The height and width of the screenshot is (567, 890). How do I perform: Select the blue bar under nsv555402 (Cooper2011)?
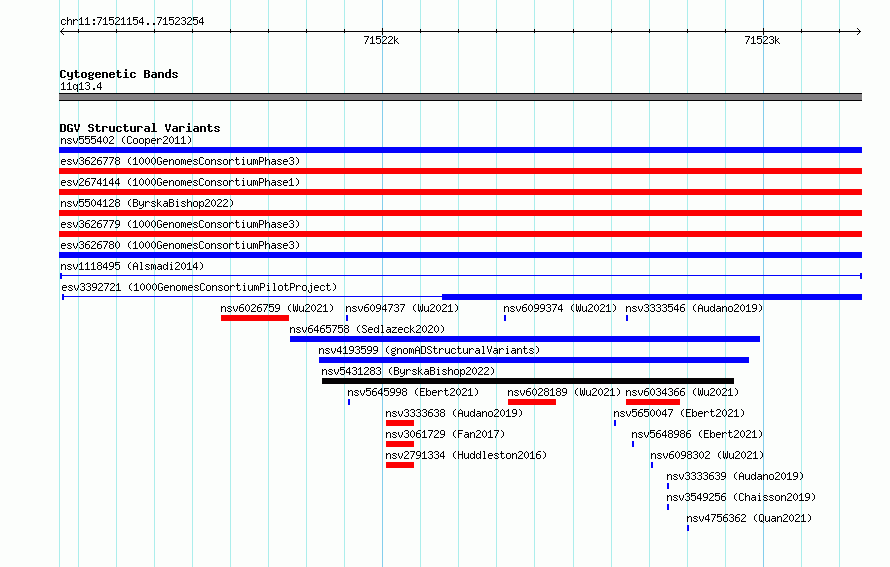click(x=460, y=150)
